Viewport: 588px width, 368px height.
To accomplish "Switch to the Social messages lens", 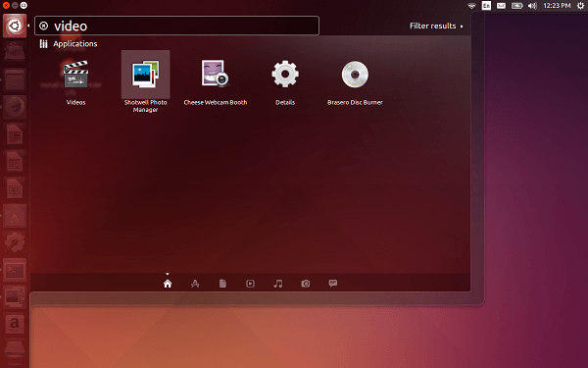I will pos(333,284).
